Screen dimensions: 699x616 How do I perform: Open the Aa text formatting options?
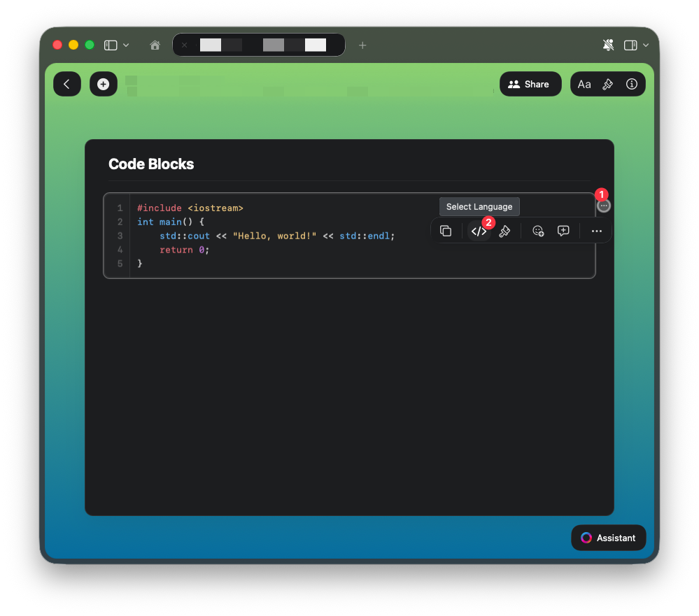[585, 84]
